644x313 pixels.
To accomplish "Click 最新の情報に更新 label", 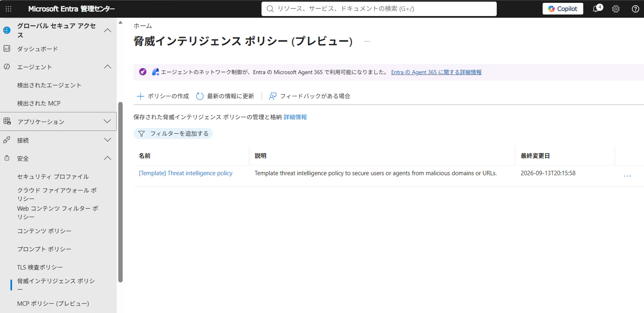I will [230, 96].
